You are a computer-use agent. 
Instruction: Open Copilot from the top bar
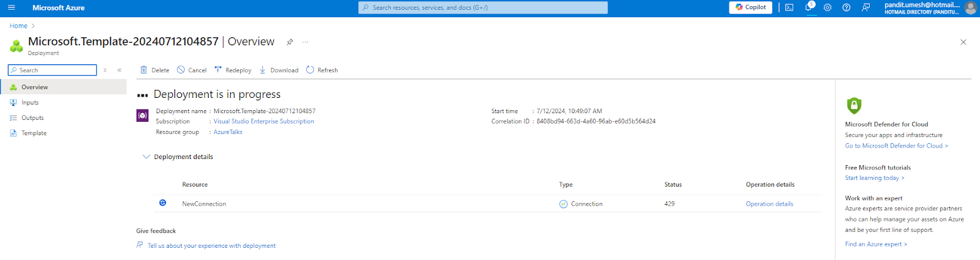(750, 7)
